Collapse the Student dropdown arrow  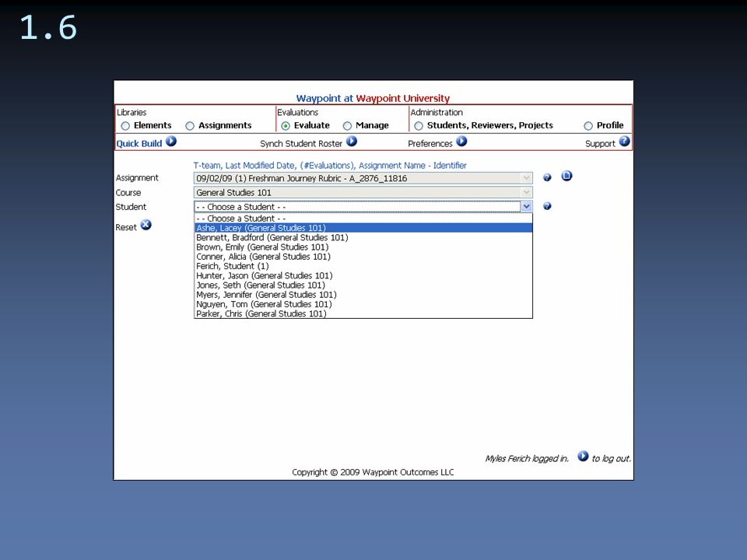tap(526, 207)
